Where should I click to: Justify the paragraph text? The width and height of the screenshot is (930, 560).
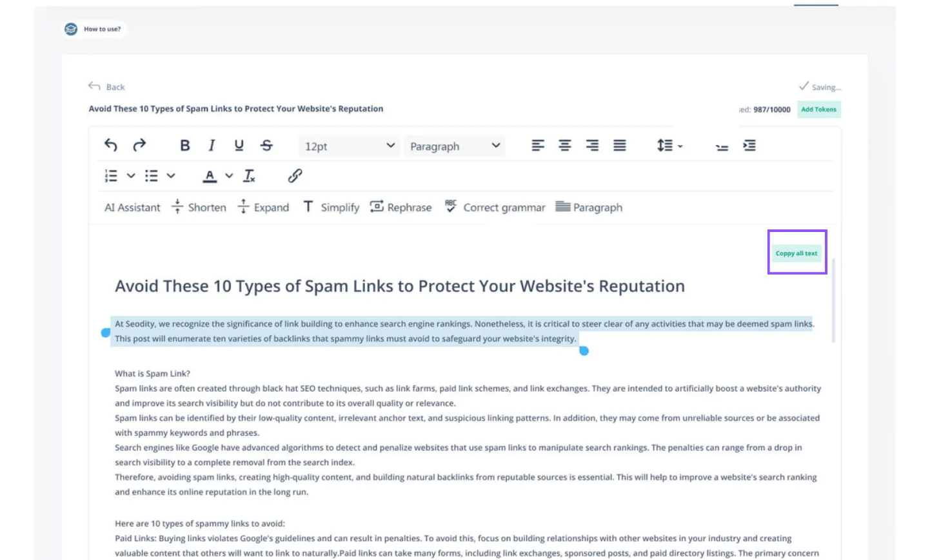[x=619, y=146]
